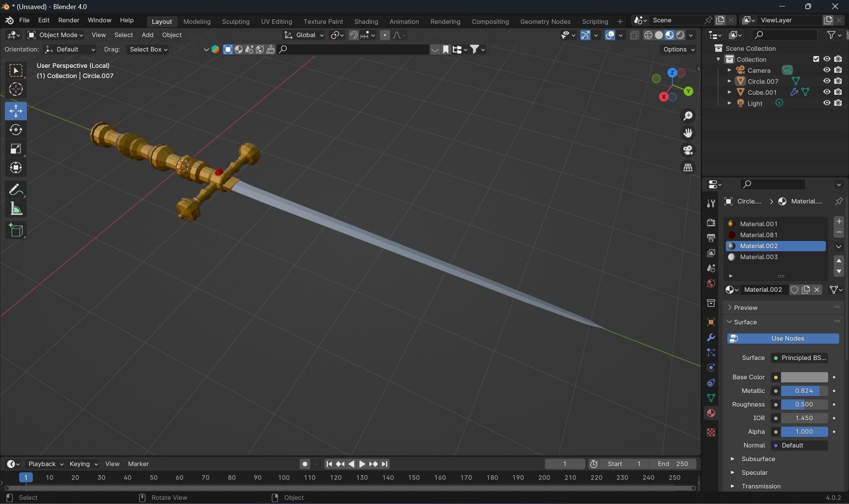849x504 pixels.
Task: Hide Cube.001 in viewport via eye icon
Action: tap(827, 92)
